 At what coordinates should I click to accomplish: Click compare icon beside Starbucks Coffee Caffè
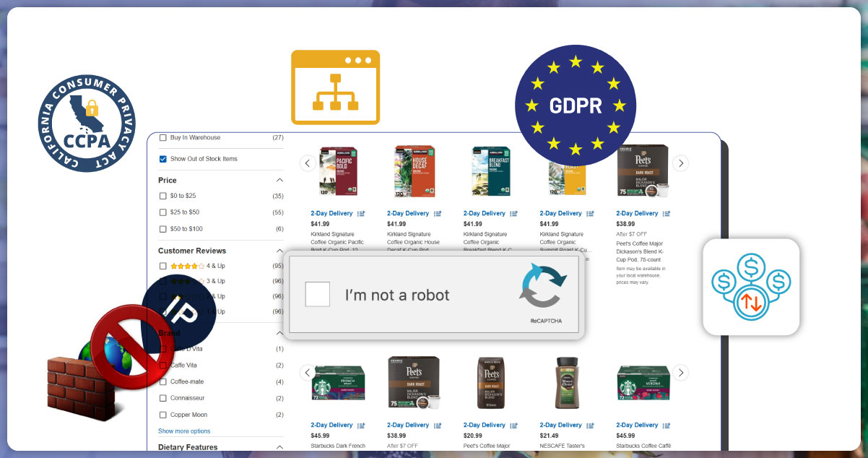point(667,425)
